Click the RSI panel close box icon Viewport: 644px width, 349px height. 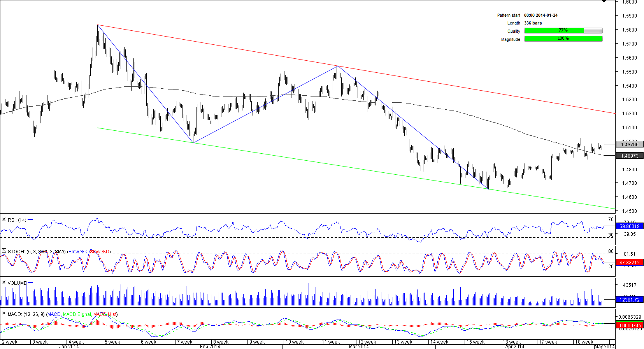click(4, 219)
